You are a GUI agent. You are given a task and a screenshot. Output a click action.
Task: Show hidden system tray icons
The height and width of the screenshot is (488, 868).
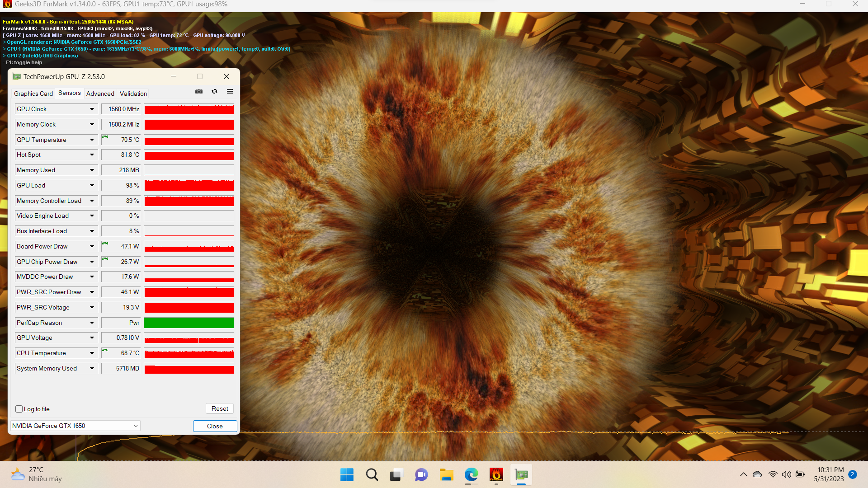pos(743,474)
